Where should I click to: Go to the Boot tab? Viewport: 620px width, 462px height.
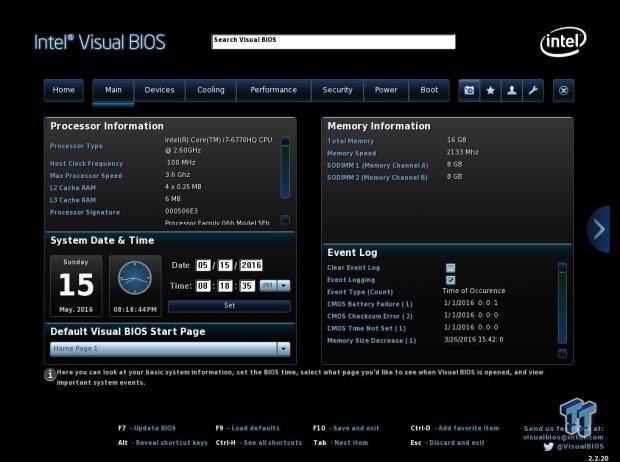tap(429, 90)
